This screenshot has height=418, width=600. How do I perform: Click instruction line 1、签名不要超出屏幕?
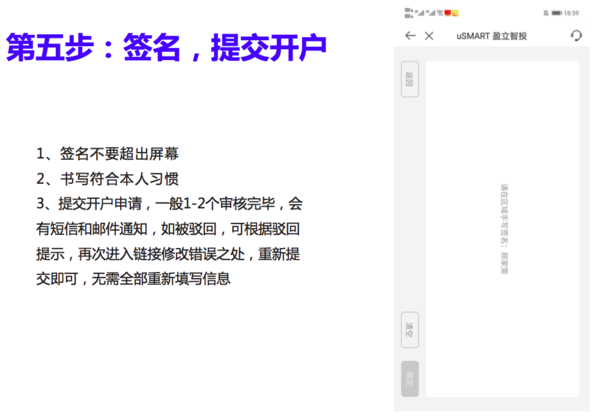point(107,153)
